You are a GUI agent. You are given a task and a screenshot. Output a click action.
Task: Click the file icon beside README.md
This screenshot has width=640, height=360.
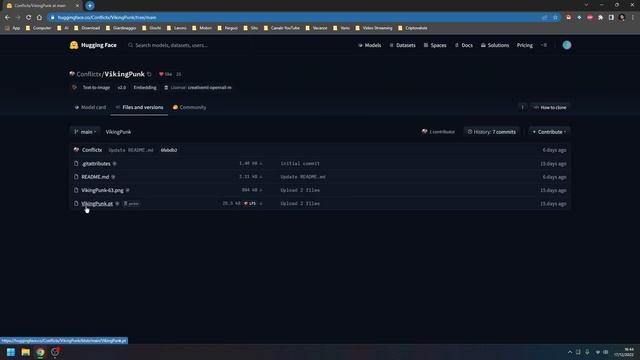[x=76, y=177]
